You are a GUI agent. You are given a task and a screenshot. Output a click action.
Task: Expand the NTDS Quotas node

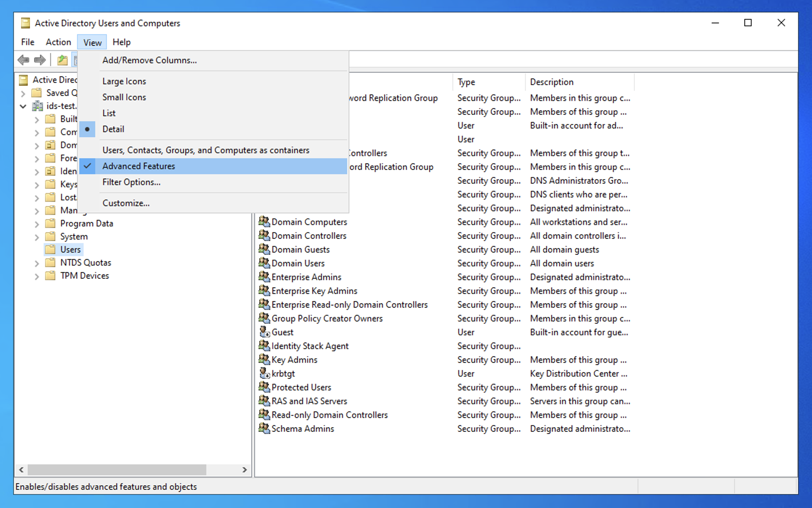(37, 263)
